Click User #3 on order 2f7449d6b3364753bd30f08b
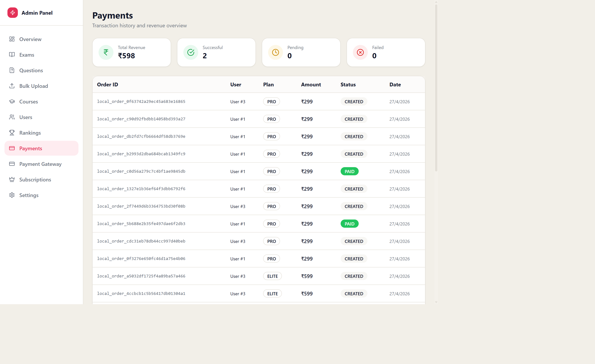This screenshot has width=595, height=364. (x=238, y=206)
